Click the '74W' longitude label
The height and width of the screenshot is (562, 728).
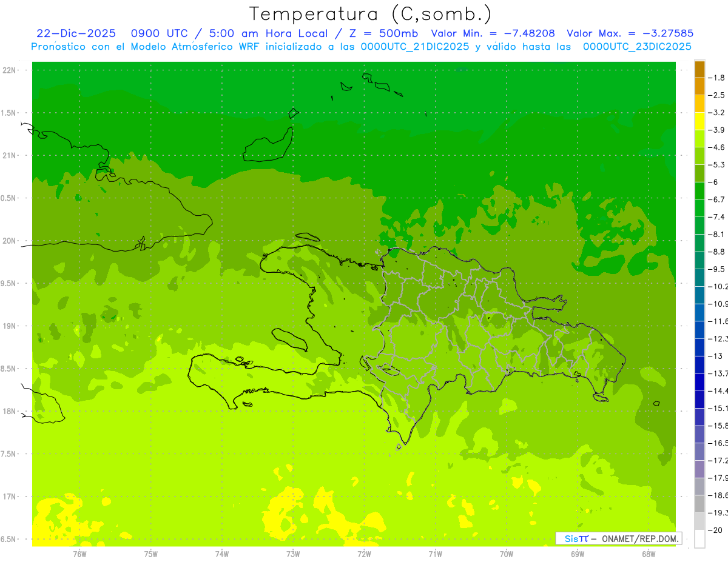point(222,554)
